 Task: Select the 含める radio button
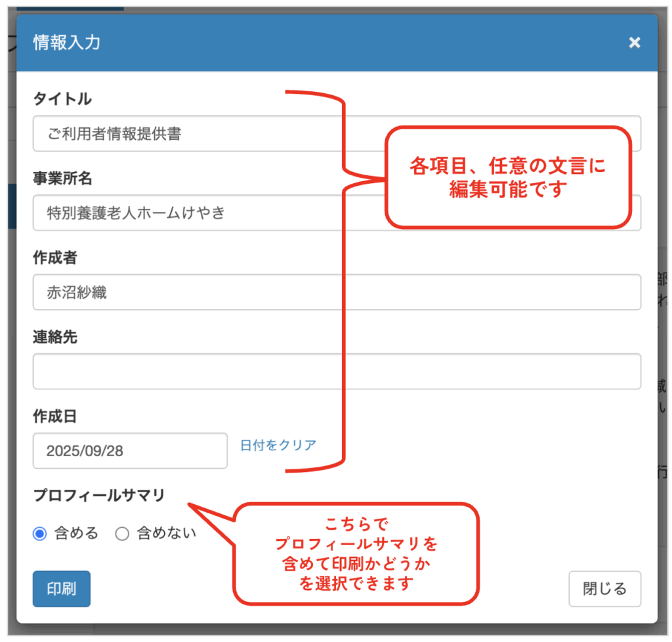(x=40, y=534)
